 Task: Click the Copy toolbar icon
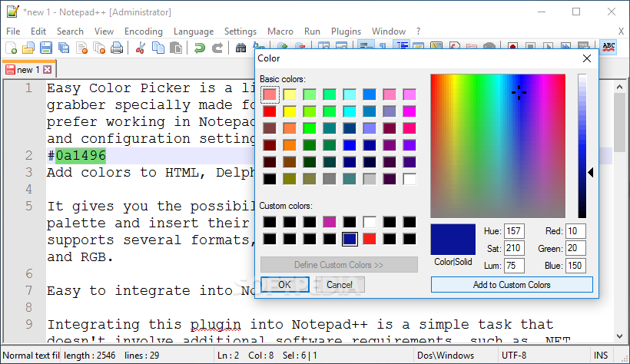tap(157, 48)
